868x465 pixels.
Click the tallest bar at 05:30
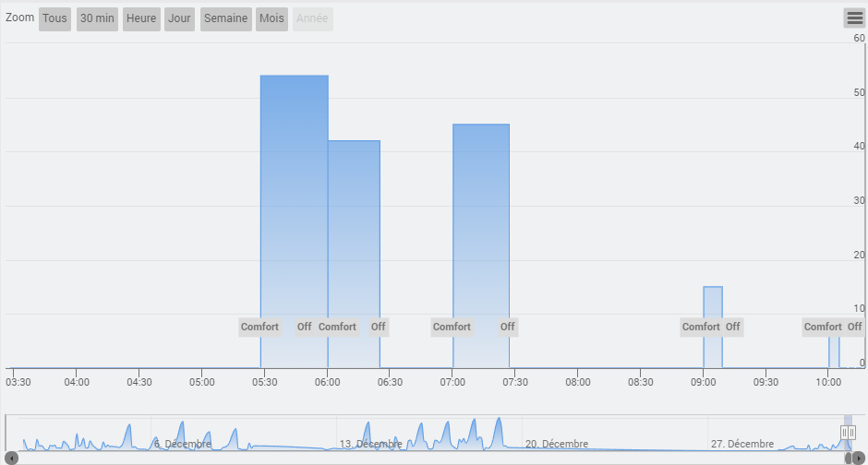tap(295, 221)
